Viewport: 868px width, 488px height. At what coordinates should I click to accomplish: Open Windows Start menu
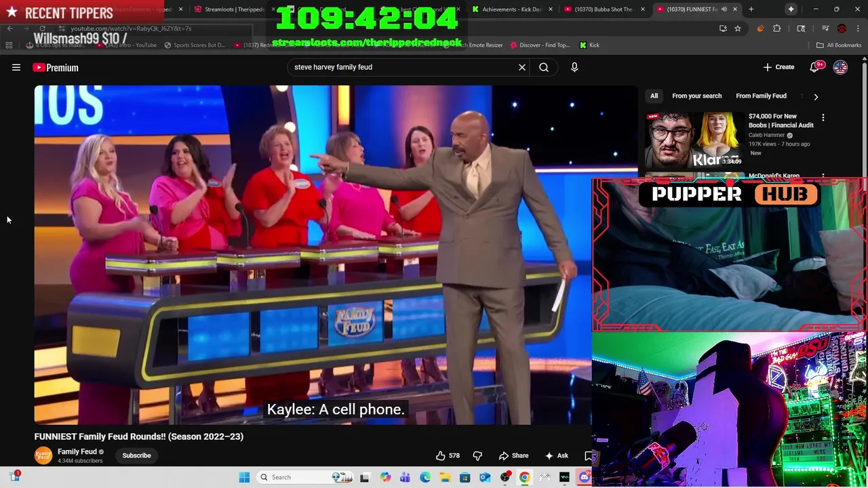[x=244, y=477]
